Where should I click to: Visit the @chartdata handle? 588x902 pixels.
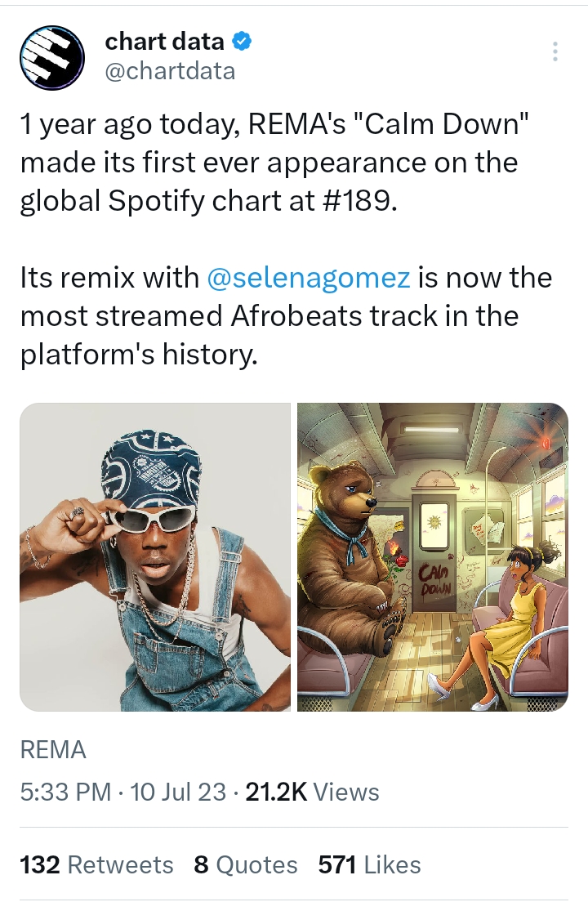click(x=170, y=71)
